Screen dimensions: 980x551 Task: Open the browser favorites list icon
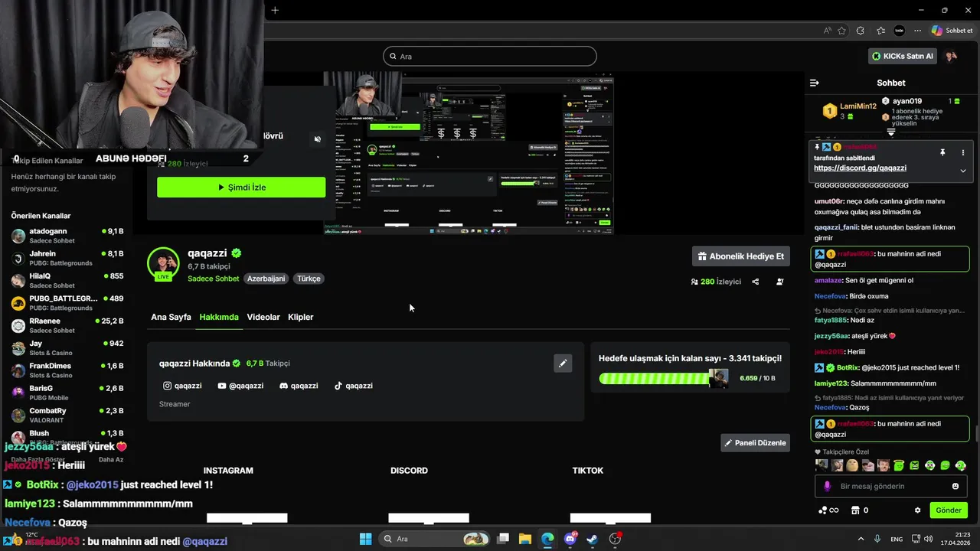(880, 31)
